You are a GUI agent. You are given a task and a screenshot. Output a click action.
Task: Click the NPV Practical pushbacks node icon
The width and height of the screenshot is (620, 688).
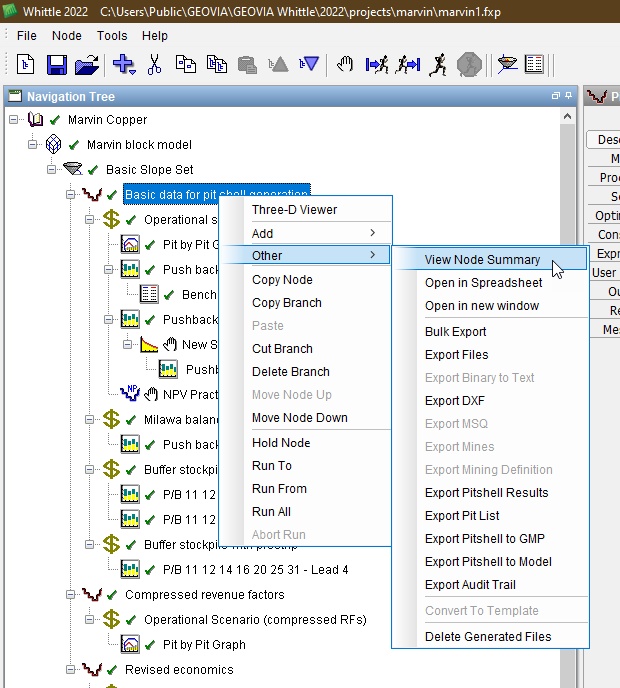pos(131,393)
